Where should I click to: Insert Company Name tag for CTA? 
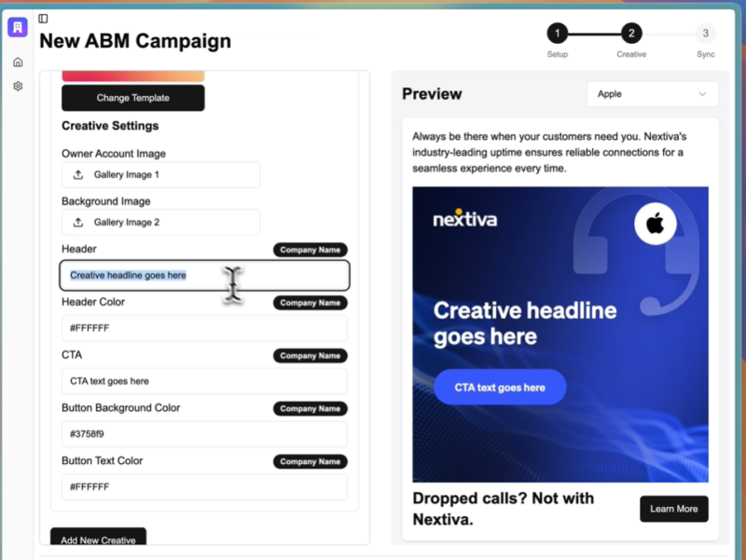click(x=311, y=356)
